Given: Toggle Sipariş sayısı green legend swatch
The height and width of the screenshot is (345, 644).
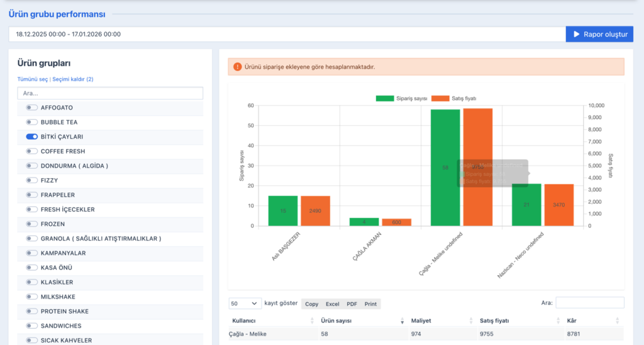Looking at the screenshot, I should pos(385,99).
